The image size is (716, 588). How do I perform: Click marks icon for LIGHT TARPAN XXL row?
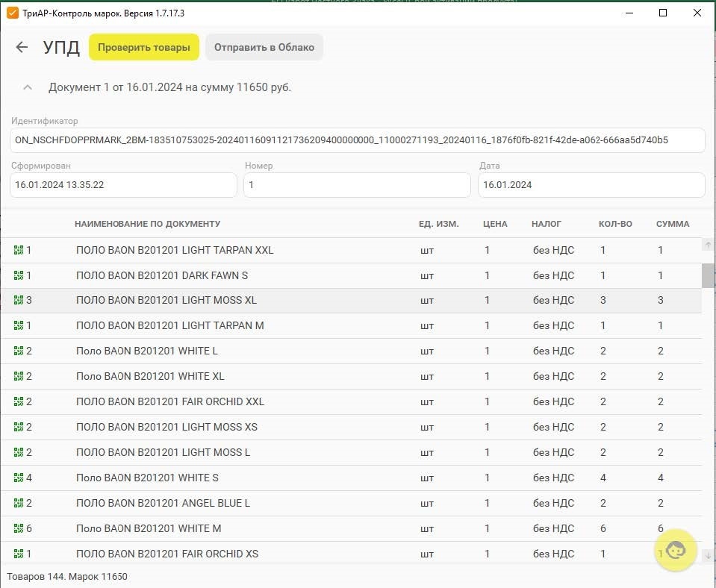18,250
